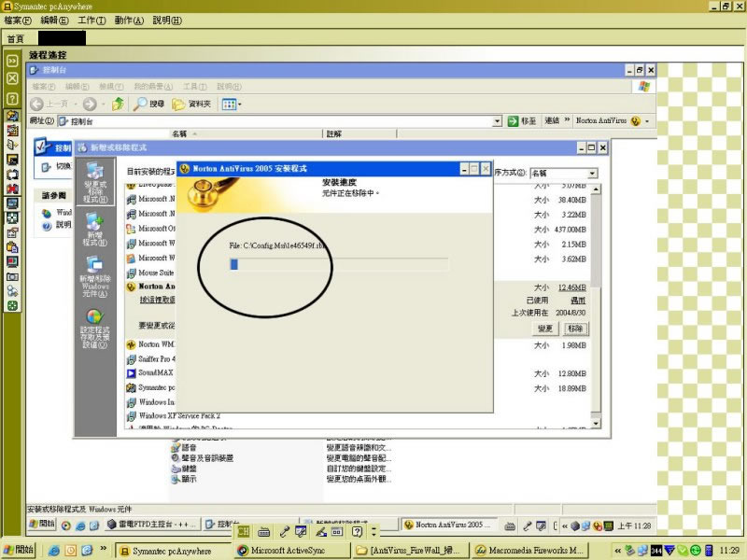
Task: Expand the pcAnywhere sidebar with the >> icon
Action: click(x=12, y=61)
